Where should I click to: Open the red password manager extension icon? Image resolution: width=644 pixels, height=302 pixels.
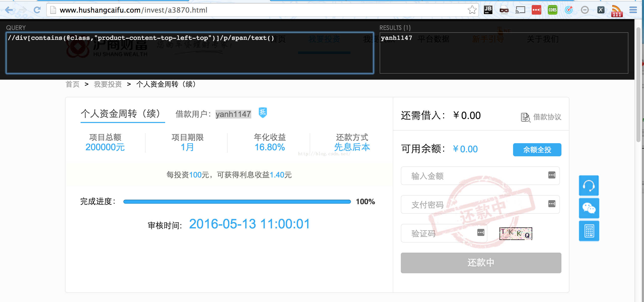pos(536,10)
